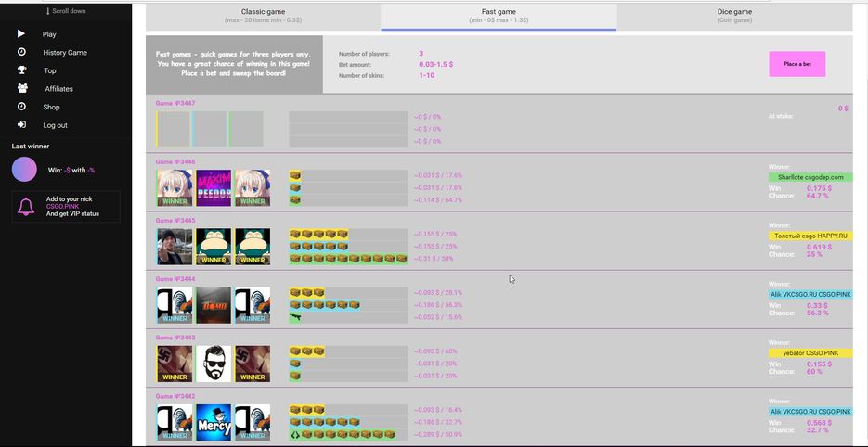The width and height of the screenshot is (868, 447).
Task: Click the ~0.114 $ / 64.7% stake text
Action: pos(438,199)
